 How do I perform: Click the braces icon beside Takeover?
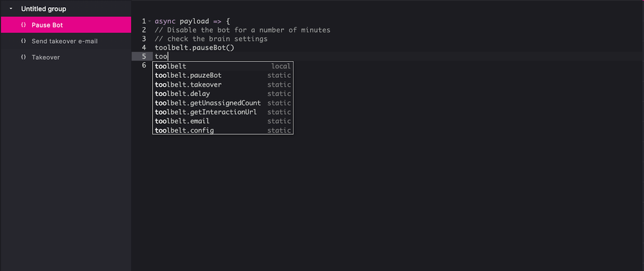pyautogui.click(x=23, y=57)
